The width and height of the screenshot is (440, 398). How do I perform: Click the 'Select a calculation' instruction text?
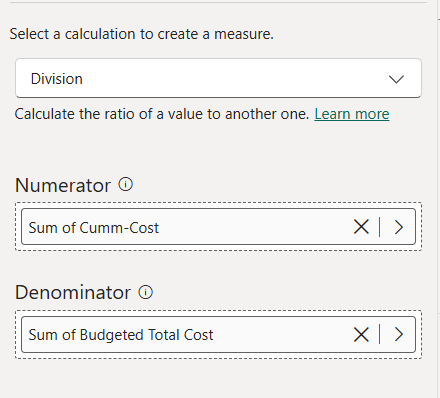pos(142,34)
